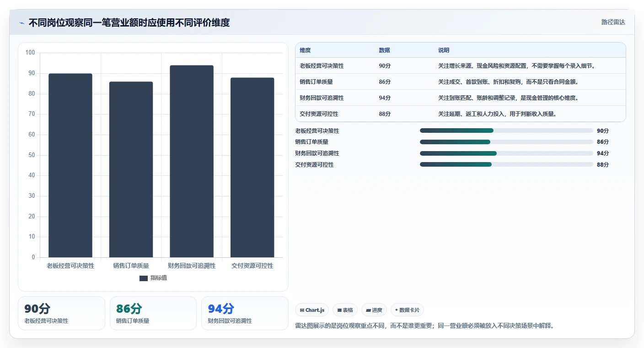This screenshot has height=348, width=644.
Task: Click 88分 value beside the progress bar
Action: [x=603, y=165]
